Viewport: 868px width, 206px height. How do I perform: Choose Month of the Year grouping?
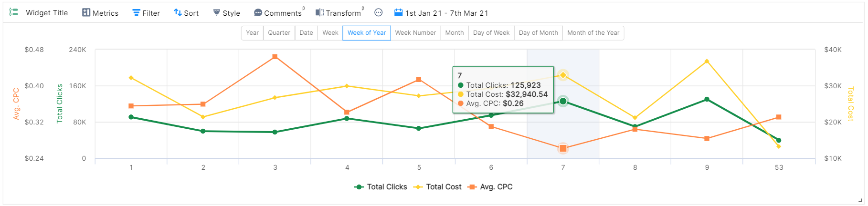click(593, 33)
